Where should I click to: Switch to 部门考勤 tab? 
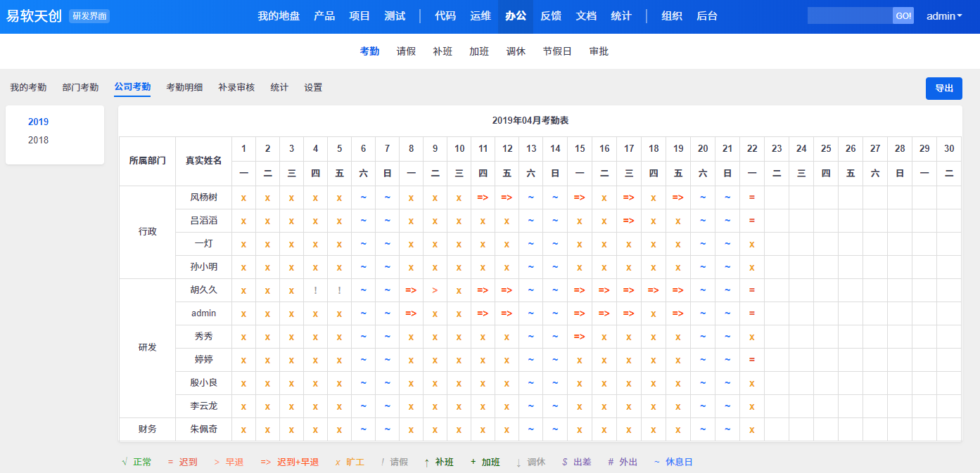point(80,88)
